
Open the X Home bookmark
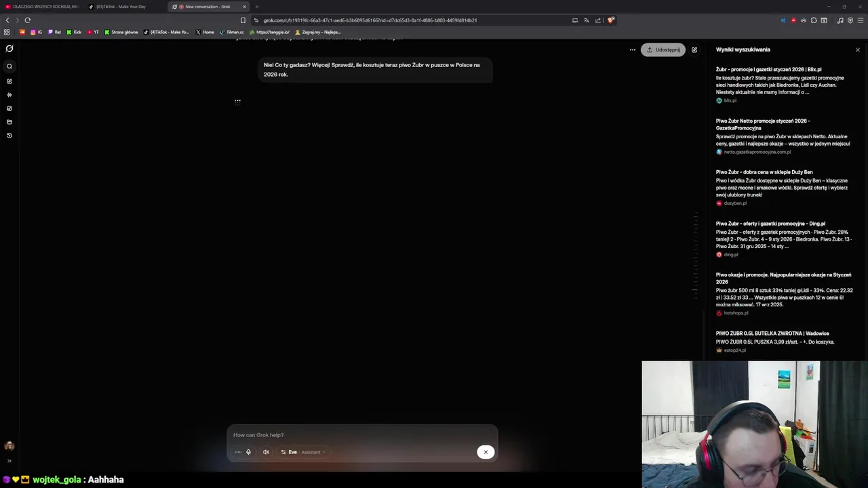click(205, 32)
